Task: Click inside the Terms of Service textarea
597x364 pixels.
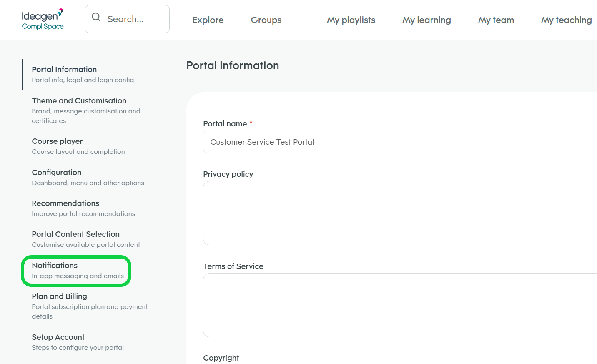Action: coord(400,305)
